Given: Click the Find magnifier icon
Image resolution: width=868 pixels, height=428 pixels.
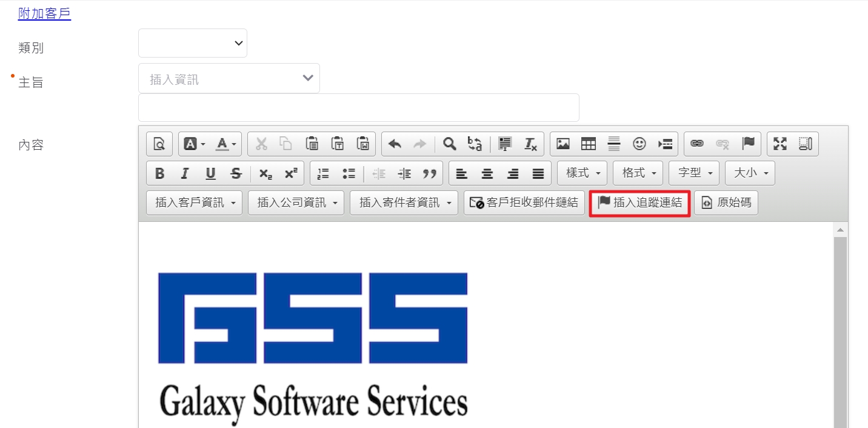Looking at the screenshot, I should point(449,144).
